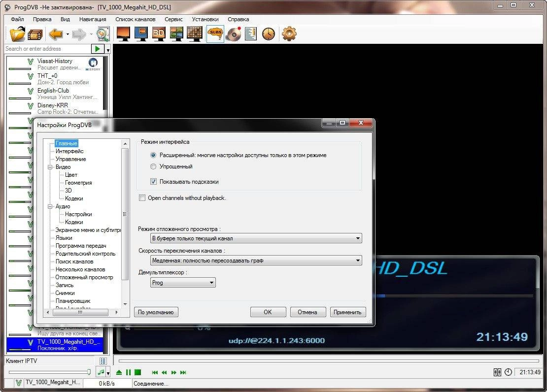Image resolution: width=547 pixels, height=392 pixels.
Task: Toggle the SUBS subtitles toolbar icon
Action: 215,34
